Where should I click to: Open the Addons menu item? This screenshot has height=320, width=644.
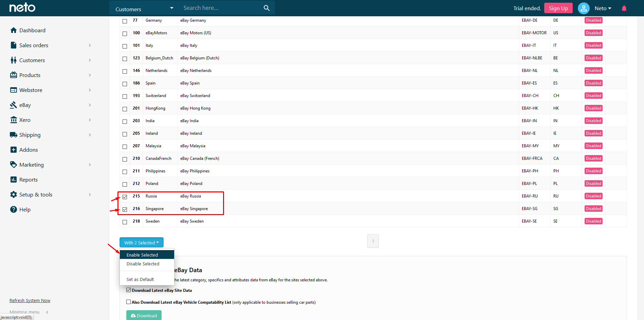tap(29, 150)
